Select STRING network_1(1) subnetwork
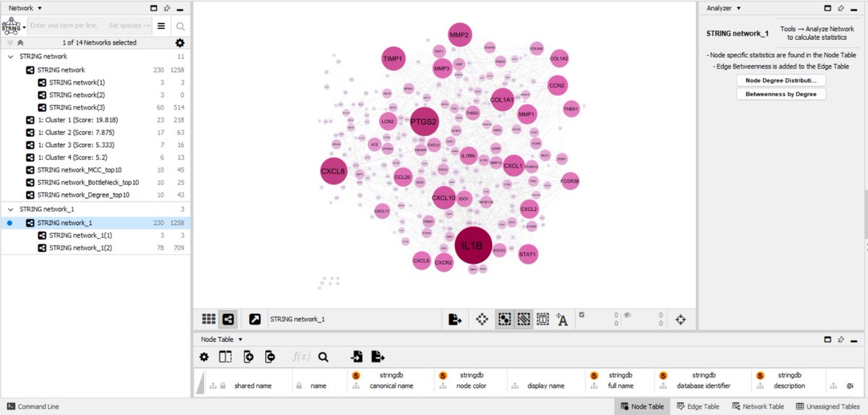868x415 pixels. click(95, 236)
